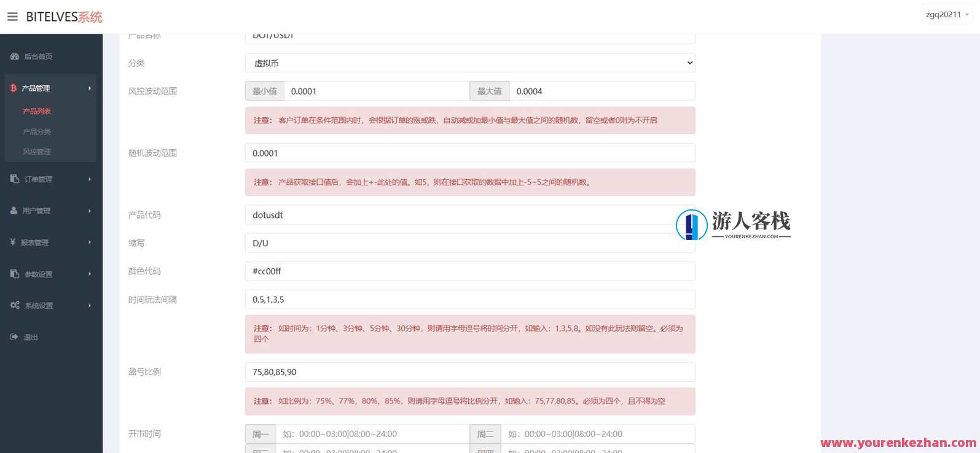Click the bitcoin icon beside 产品管理

(14, 88)
